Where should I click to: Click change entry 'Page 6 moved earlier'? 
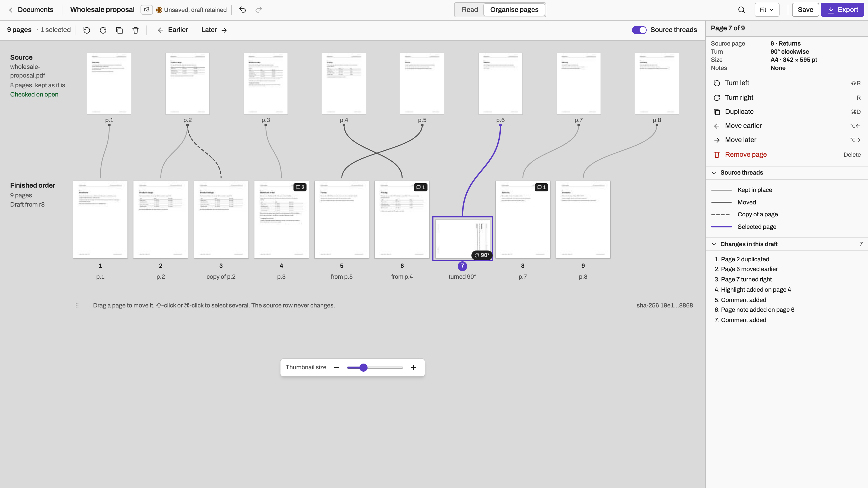749,269
